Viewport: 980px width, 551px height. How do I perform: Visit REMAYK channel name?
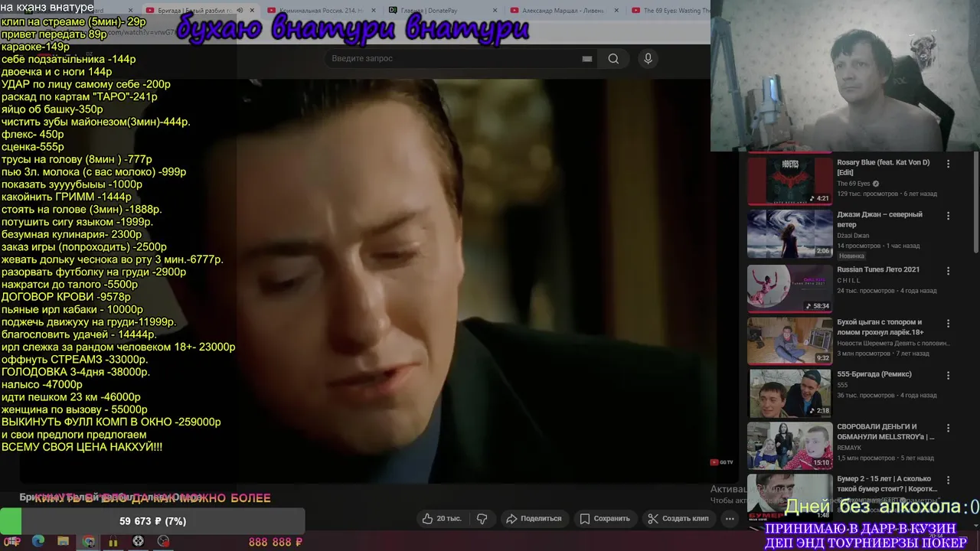click(x=849, y=447)
